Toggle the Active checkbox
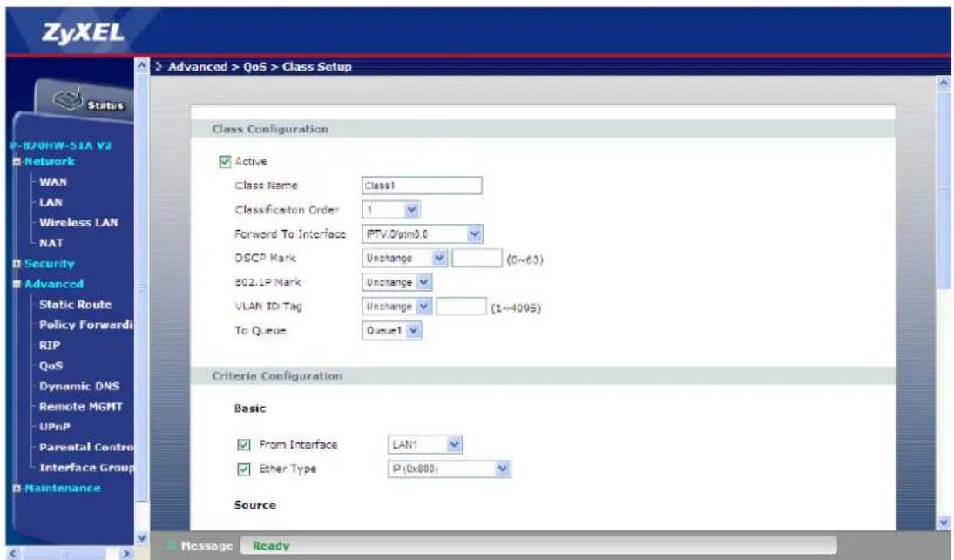 pyautogui.click(x=225, y=161)
